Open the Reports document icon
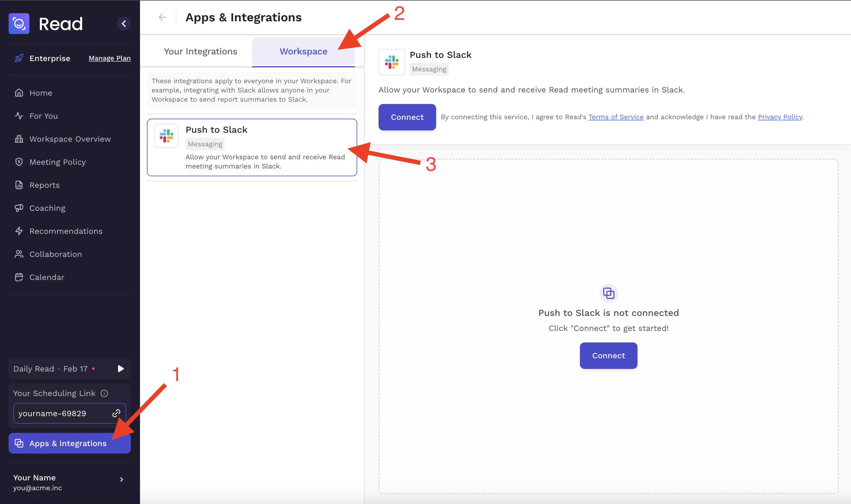Viewport: 851px width, 504px height. tap(19, 185)
